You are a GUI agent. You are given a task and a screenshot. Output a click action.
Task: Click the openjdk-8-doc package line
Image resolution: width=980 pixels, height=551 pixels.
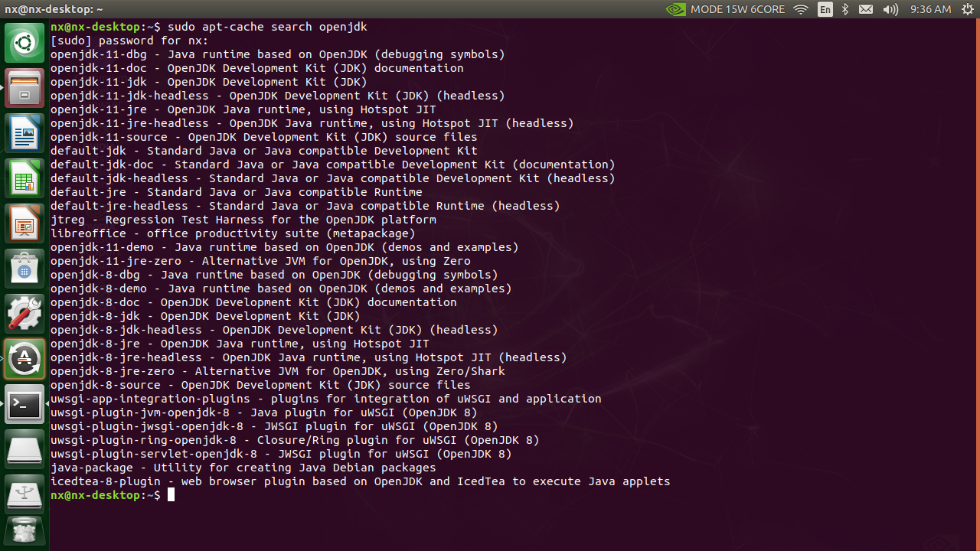click(x=253, y=302)
